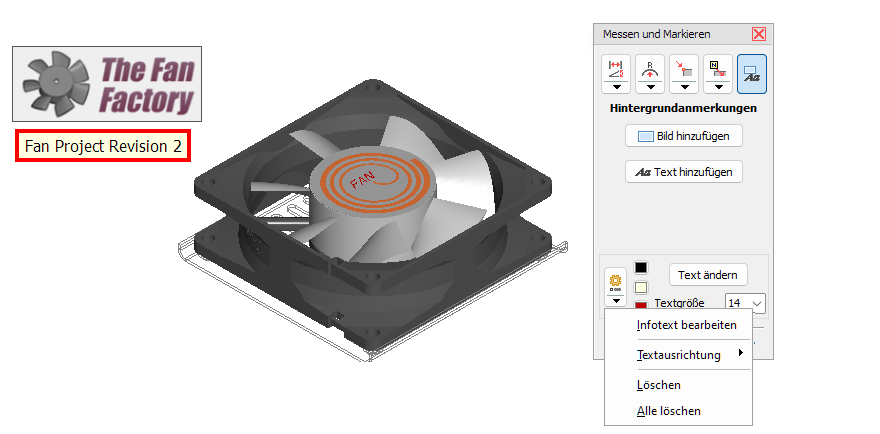Close the Messen und Markieren panel
880x434 pixels.
point(758,34)
